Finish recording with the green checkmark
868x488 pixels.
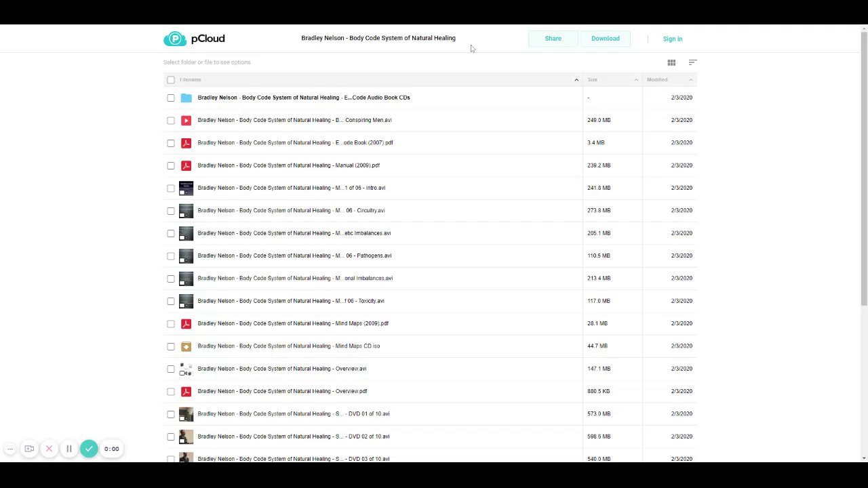(89, 449)
